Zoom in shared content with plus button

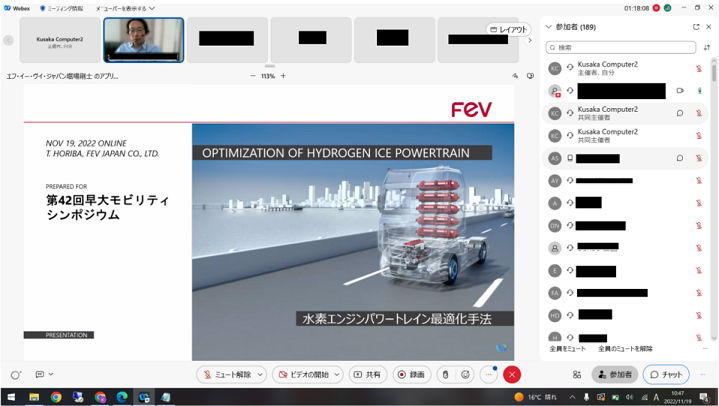[283, 76]
